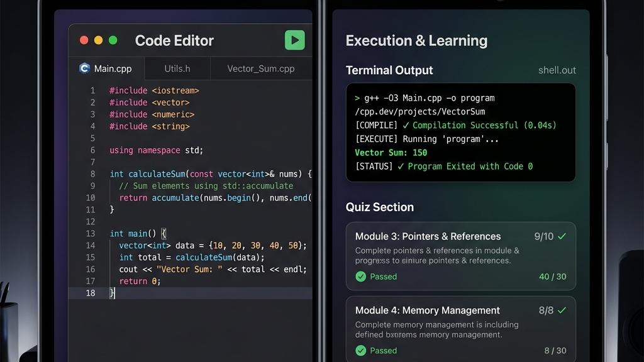Image resolution: width=644 pixels, height=362 pixels.
Task: Click the green Passed check icon in Module 3
Action: click(x=360, y=277)
